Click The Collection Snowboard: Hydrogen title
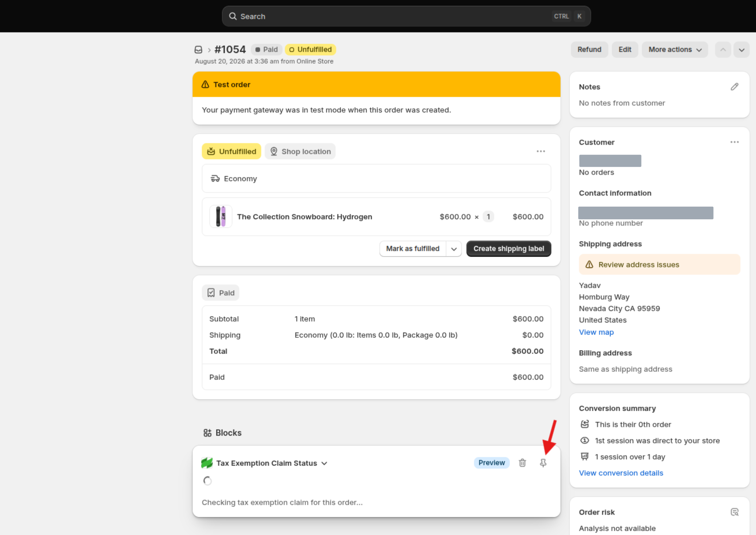This screenshot has height=535, width=756. tap(304, 217)
